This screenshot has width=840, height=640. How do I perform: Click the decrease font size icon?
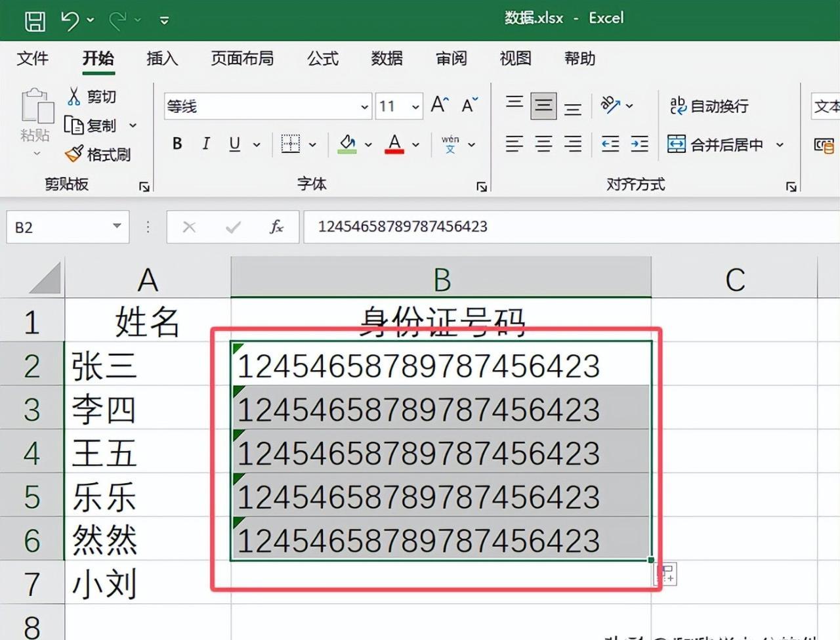(470, 105)
